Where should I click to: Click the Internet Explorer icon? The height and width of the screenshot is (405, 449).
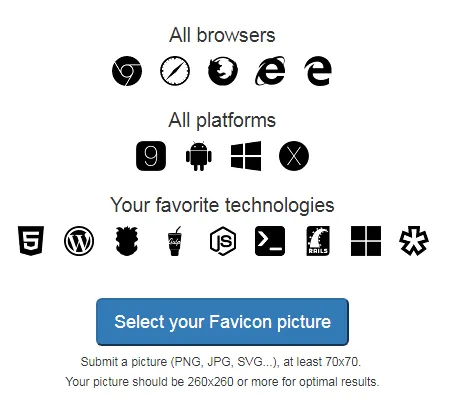270,71
